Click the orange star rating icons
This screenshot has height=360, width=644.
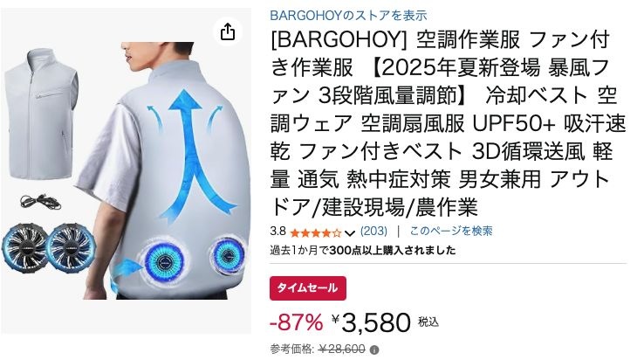tap(315, 233)
